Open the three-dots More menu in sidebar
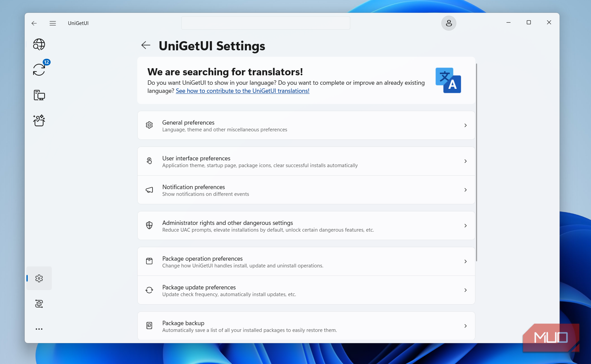This screenshot has width=591, height=364. tap(39, 329)
